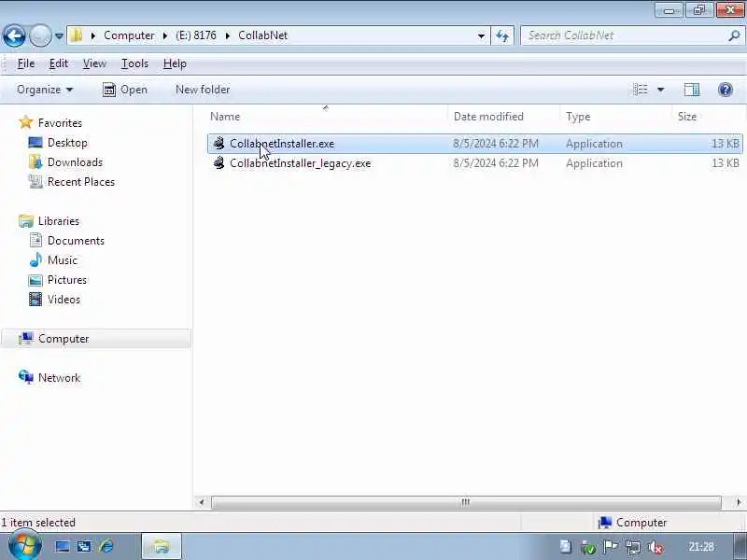Viewport: 747px width, 560px height.
Task: Sort by Date modified column
Action: 488,117
